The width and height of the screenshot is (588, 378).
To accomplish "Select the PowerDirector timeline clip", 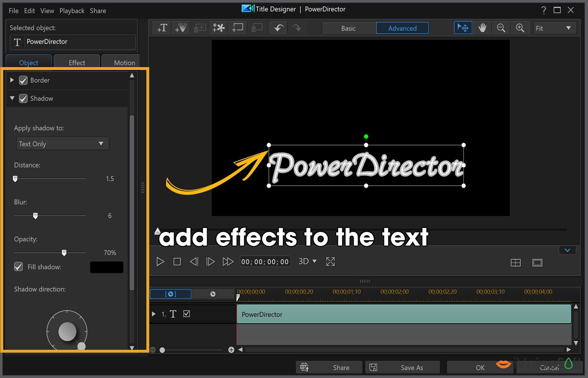I will [404, 314].
